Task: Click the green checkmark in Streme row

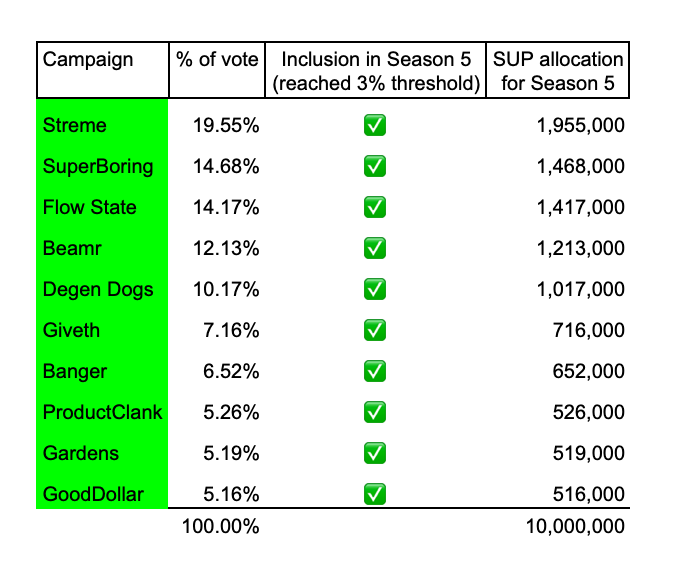Action: (x=375, y=125)
